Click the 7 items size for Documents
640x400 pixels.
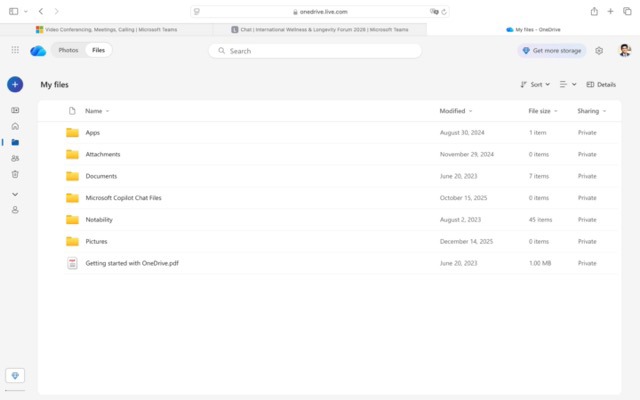(x=539, y=176)
